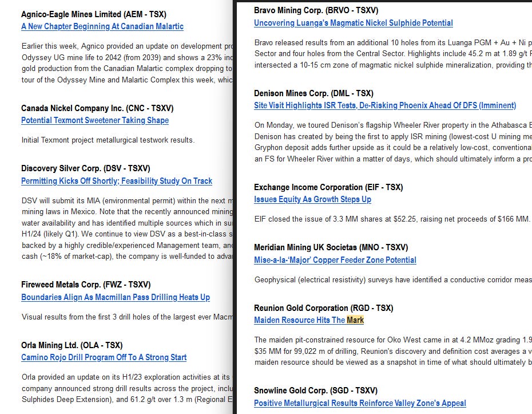Click text 'Initial Texmont project metallurgical testwork results.'
532x414 pixels.
pos(108,140)
